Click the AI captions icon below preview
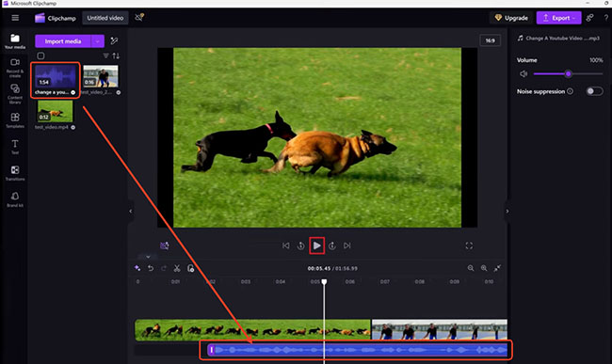Viewport: 612px width, 364px height. (165, 245)
